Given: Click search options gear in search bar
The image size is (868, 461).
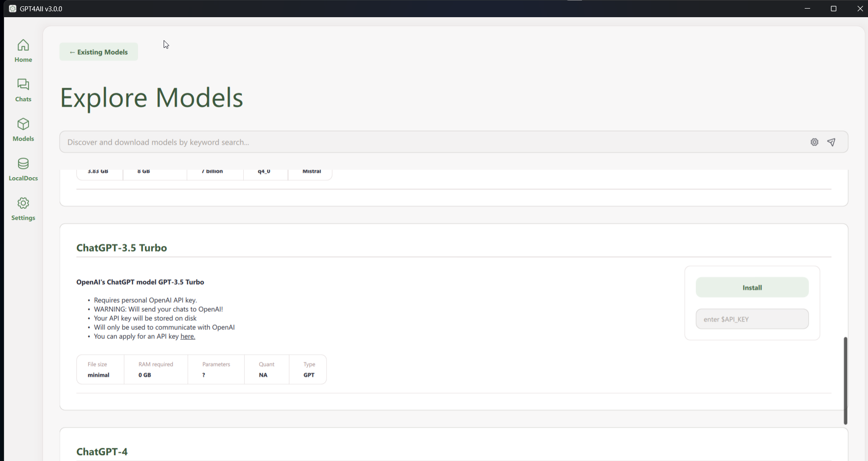Looking at the screenshot, I should [814, 142].
